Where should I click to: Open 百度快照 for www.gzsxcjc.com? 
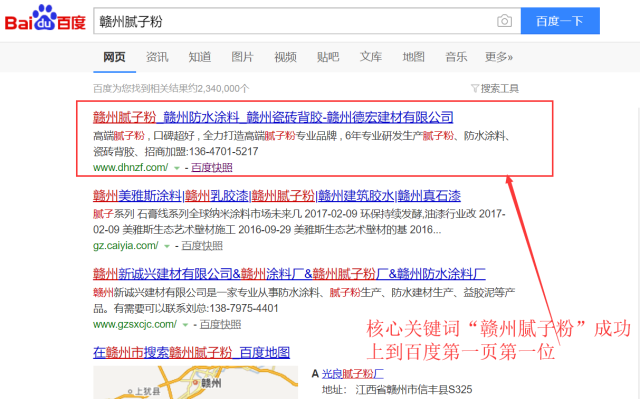(x=220, y=324)
